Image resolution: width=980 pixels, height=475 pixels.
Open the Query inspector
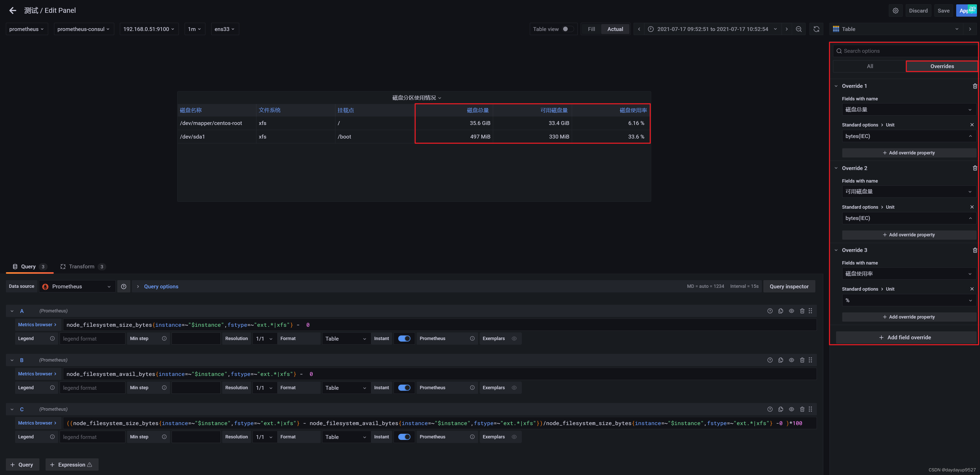click(x=789, y=287)
